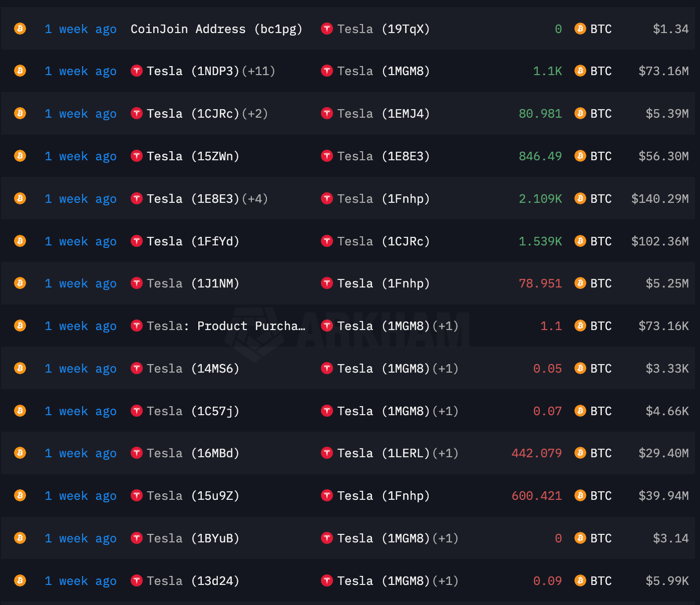Open recipient Tesla (19TqX)

[x=384, y=29]
